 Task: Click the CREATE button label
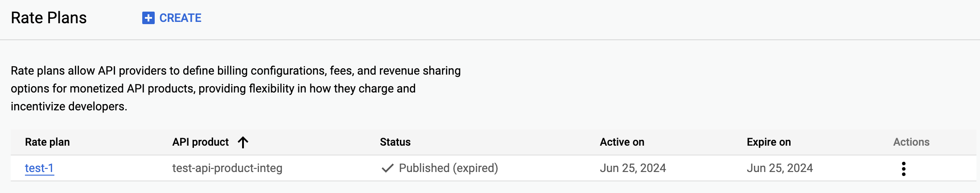click(x=180, y=18)
